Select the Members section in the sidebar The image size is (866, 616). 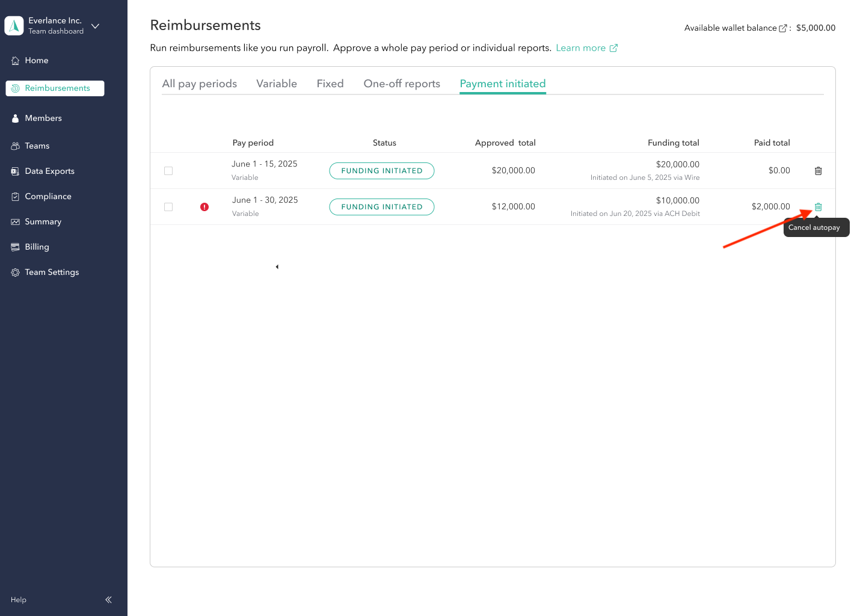[x=43, y=118]
